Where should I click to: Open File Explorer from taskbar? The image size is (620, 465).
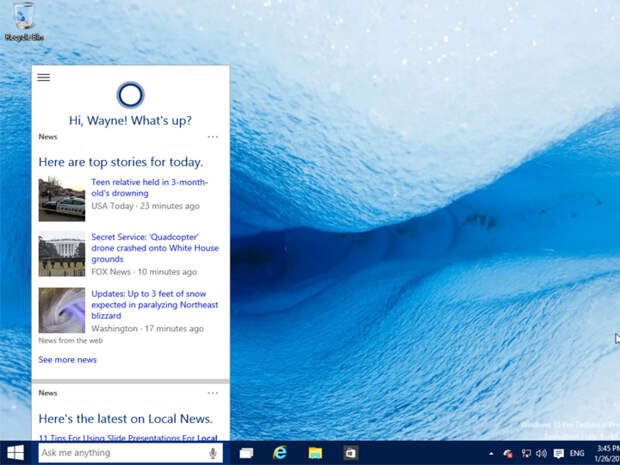click(315, 453)
